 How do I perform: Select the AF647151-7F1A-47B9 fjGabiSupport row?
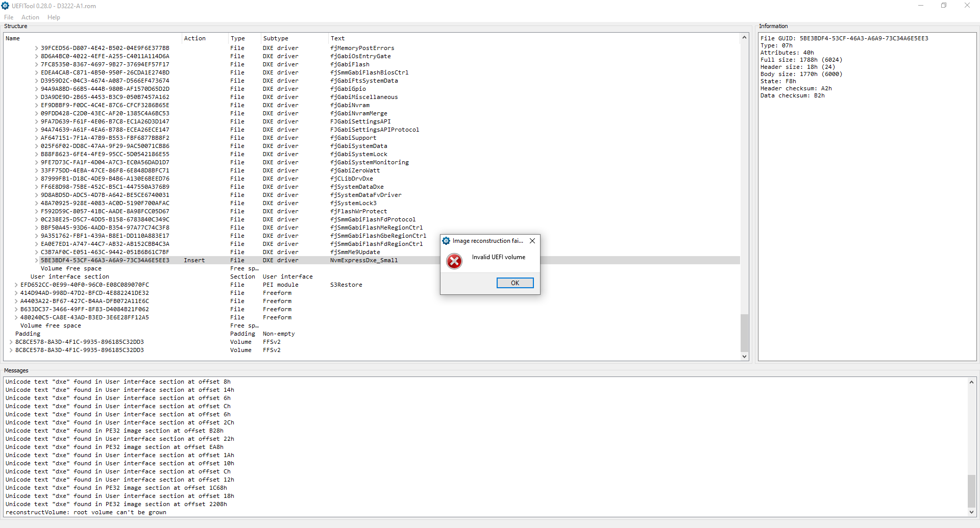[x=372, y=138]
